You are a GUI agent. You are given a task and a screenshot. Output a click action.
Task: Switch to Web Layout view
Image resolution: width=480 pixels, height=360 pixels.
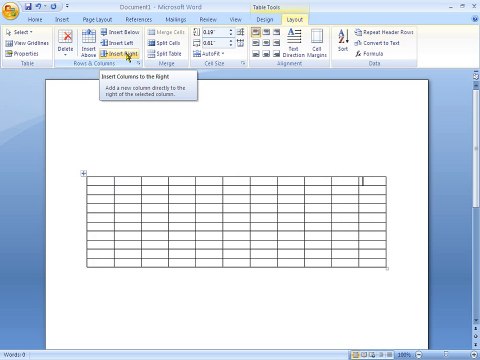coord(372,355)
